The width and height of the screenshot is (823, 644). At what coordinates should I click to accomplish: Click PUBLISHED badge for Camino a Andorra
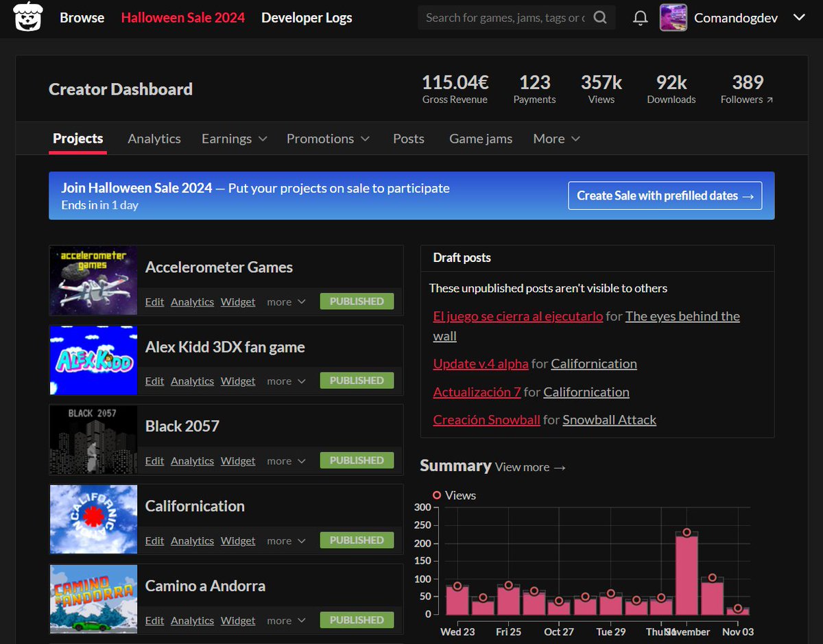tap(357, 619)
